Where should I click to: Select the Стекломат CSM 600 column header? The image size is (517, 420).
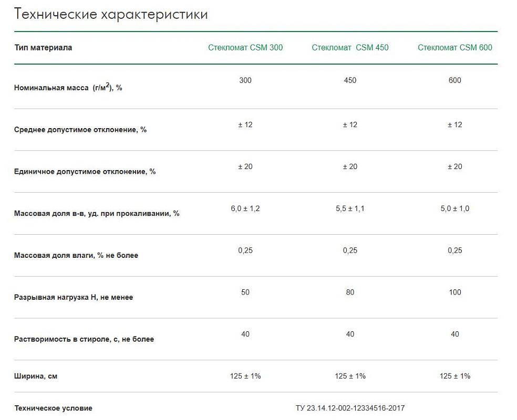455,48
